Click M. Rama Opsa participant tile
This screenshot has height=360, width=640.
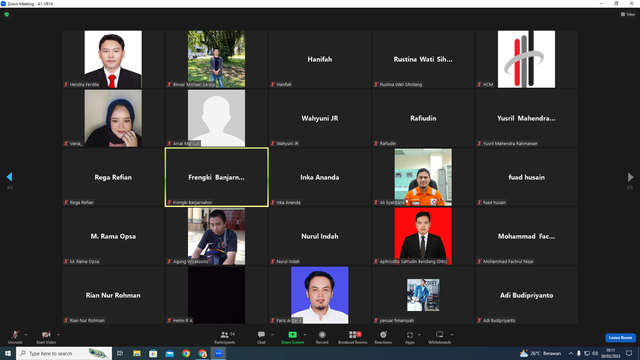coord(113,236)
